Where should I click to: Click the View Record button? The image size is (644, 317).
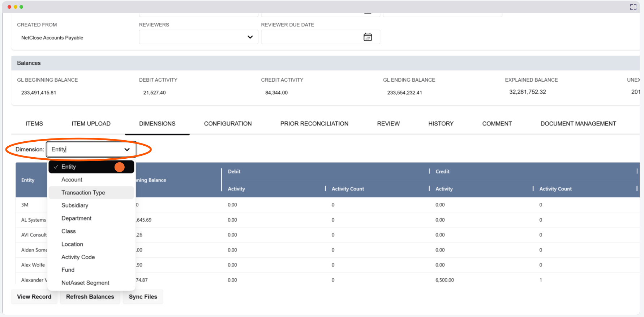34,297
